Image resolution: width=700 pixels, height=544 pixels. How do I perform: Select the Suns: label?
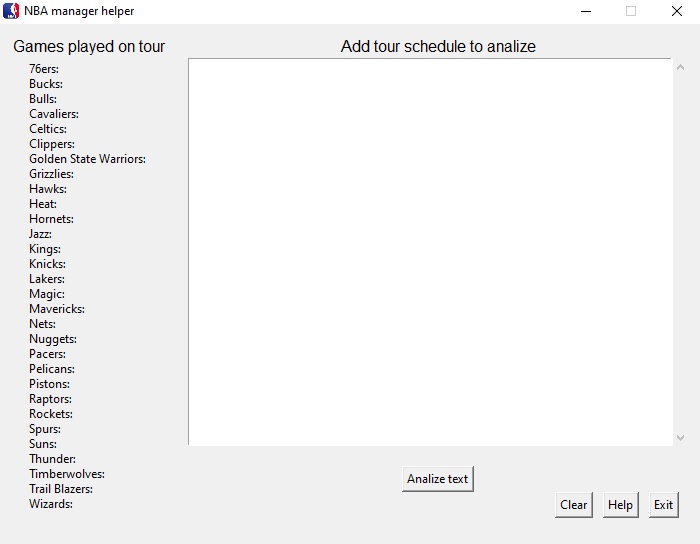(x=43, y=444)
